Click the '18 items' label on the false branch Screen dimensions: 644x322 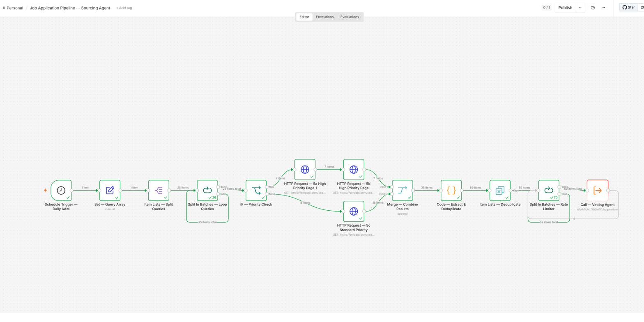pos(305,203)
